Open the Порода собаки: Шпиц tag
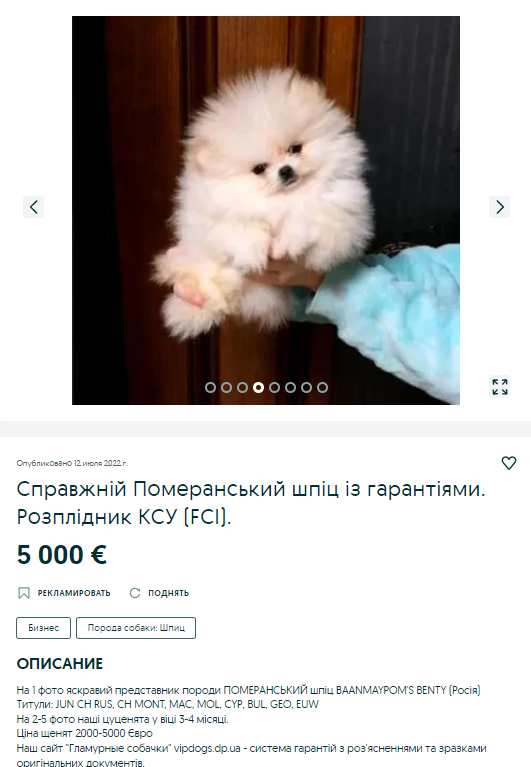This screenshot has height=767, width=531. pyautogui.click(x=136, y=628)
